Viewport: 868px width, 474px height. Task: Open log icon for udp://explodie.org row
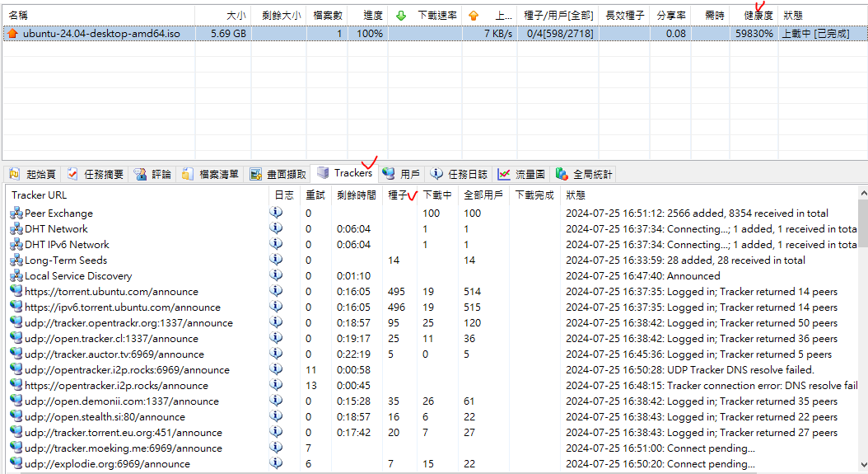click(276, 463)
